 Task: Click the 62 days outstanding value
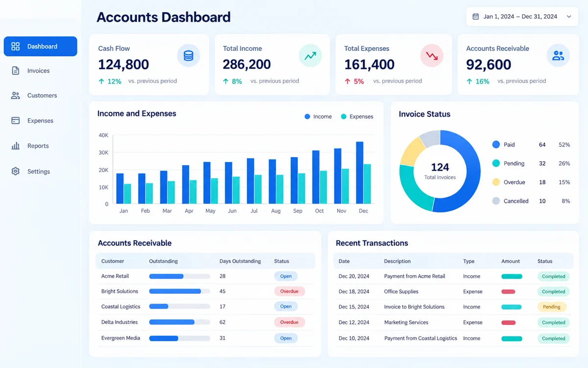point(222,322)
